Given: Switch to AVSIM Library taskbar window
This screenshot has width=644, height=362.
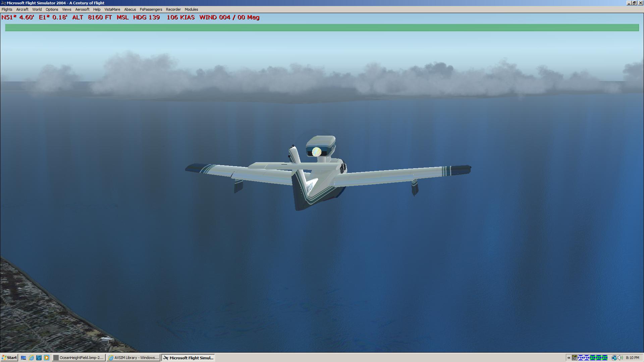Looking at the screenshot, I should point(133,358).
